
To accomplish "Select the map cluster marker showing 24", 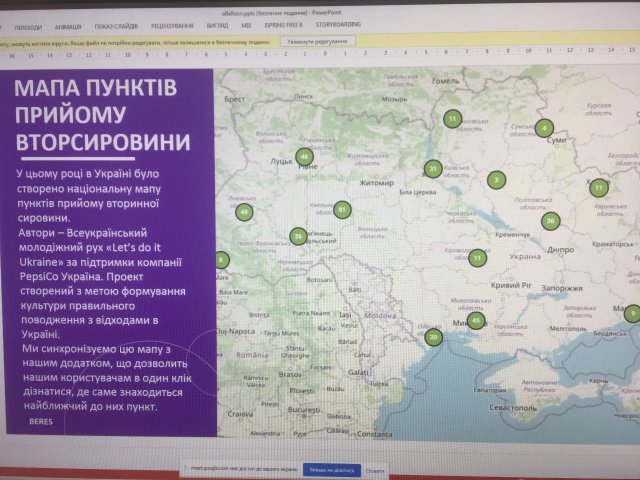I will pos(298,237).
